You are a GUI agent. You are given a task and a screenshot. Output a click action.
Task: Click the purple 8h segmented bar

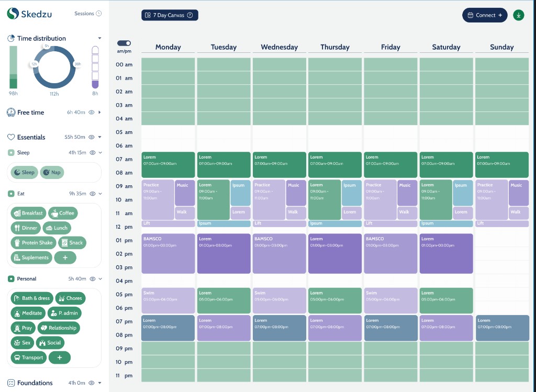(x=95, y=68)
